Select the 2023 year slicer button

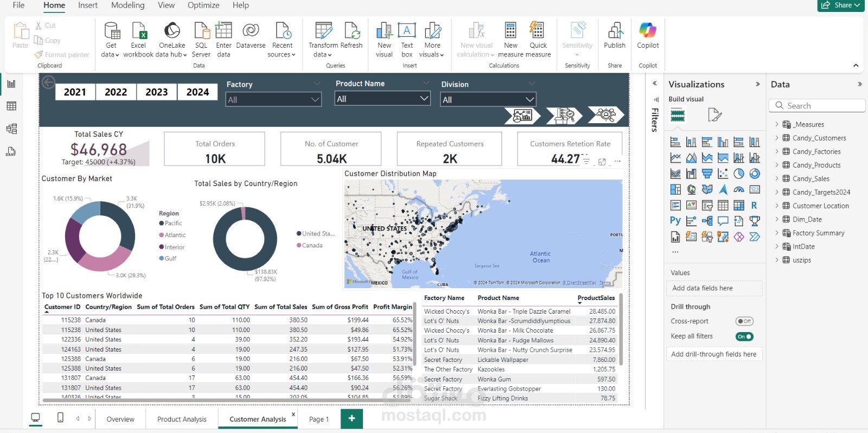point(157,92)
